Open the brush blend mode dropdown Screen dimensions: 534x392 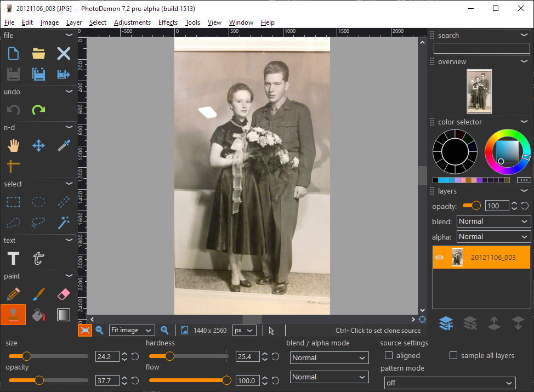330,357
